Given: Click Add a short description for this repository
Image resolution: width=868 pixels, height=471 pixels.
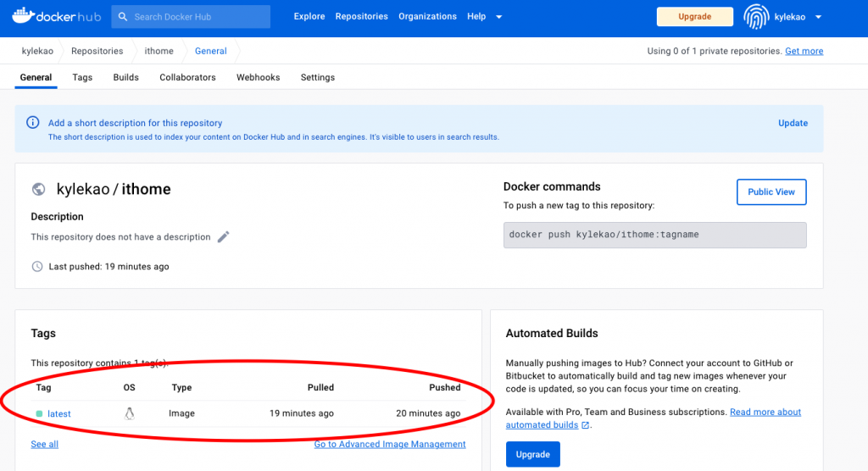Looking at the screenshot, I should (135, 123).
